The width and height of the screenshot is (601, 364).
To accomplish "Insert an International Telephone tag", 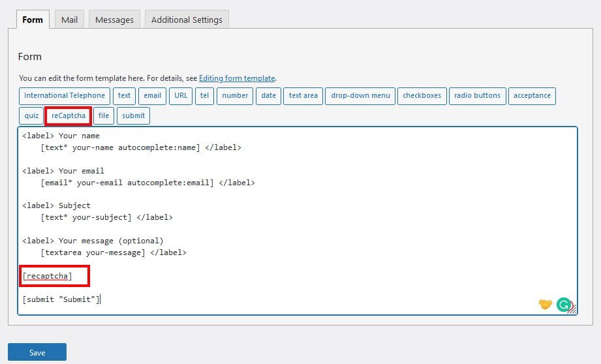I will coord(65,96).
